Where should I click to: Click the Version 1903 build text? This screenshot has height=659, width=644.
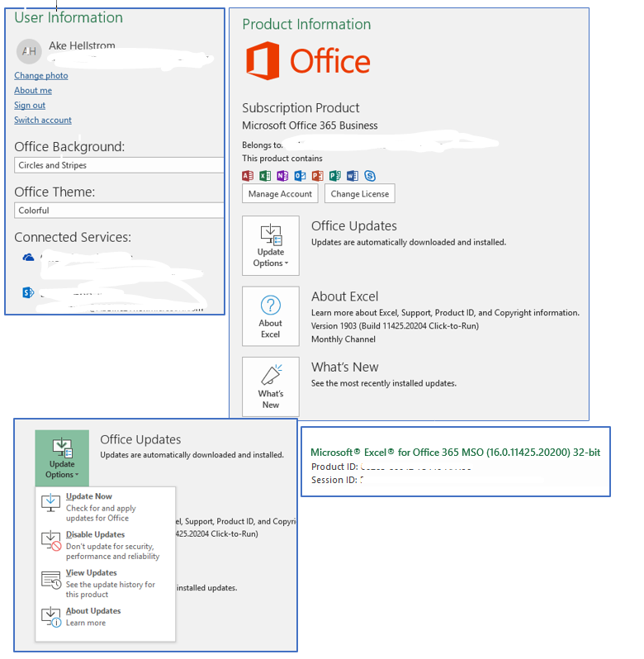395,325
